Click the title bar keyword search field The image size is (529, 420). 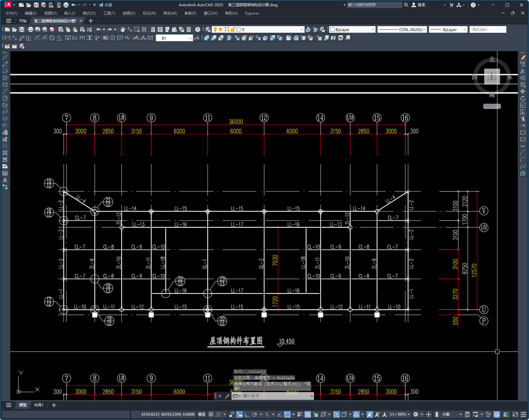tap(374, 5)
